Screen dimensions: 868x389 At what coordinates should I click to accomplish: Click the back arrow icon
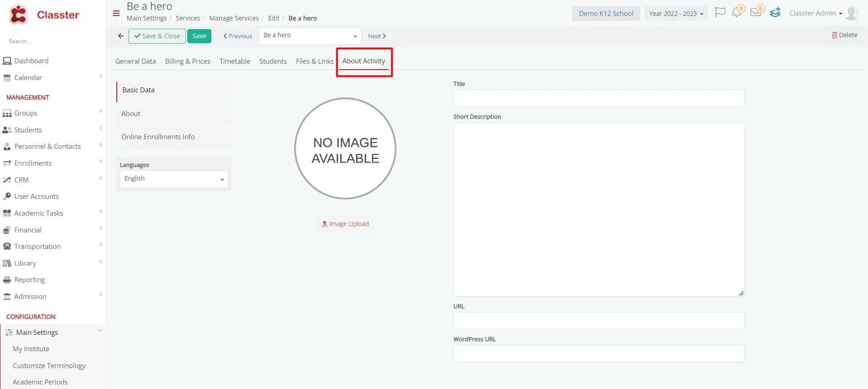pyautogui.click(x=120, y=36)
